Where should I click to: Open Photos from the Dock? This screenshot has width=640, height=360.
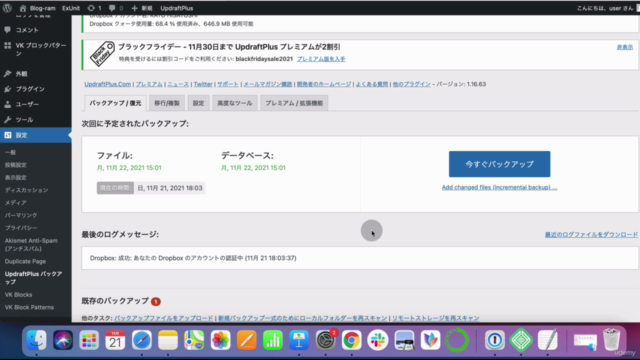tap(220, 340)
